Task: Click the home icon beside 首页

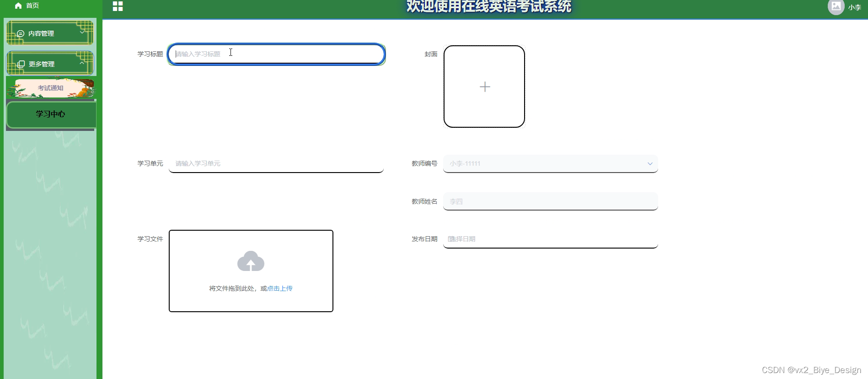Action: [18, 5]
